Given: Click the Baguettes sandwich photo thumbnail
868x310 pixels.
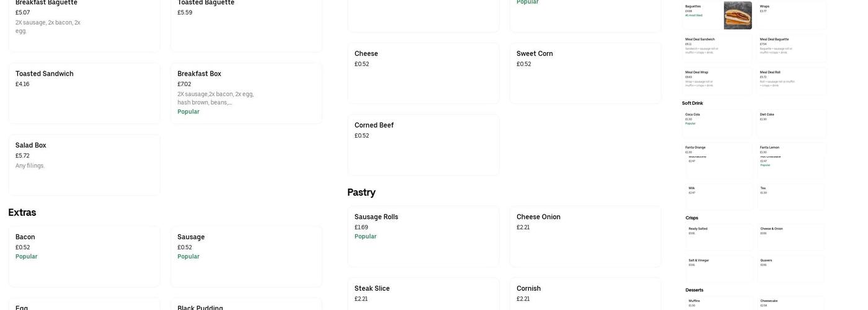Looking at the screenshot, I should (x=737, y=15).
